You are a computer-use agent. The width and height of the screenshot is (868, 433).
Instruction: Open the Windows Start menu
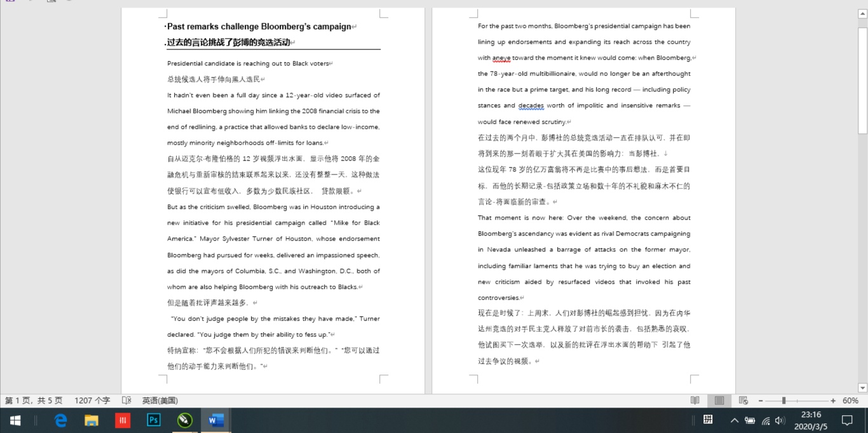pyautogui.click(x=15, y=420)
